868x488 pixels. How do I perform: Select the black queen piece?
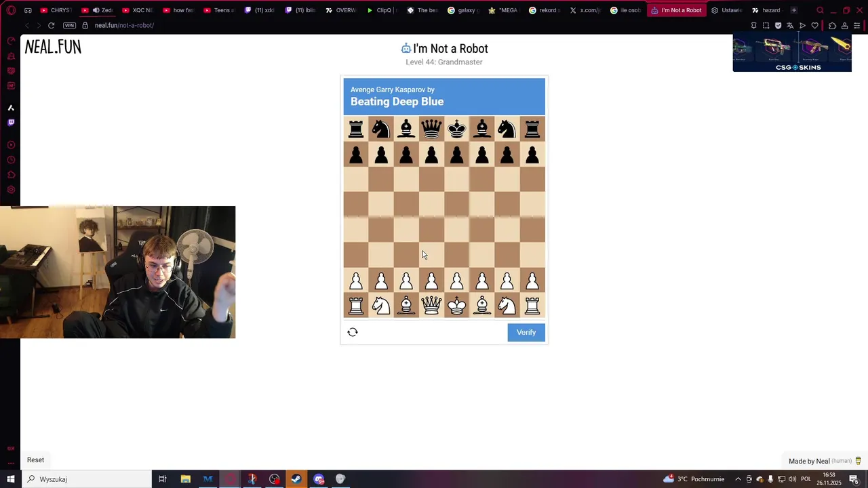[431, 129]
